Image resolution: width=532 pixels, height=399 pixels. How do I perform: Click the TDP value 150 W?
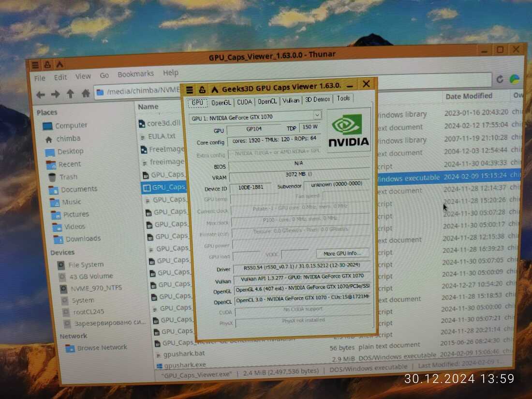(x=310, y=127)
